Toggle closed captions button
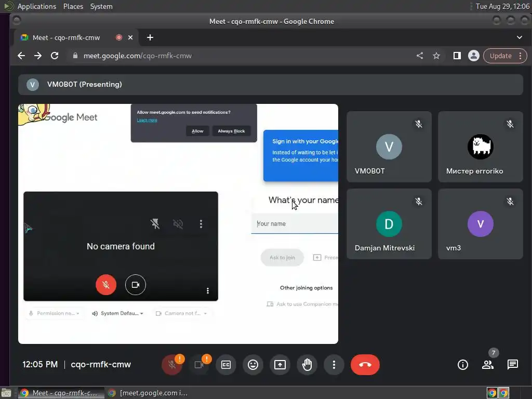This screenshot has width=532, height=399. [x=226, y=365]
